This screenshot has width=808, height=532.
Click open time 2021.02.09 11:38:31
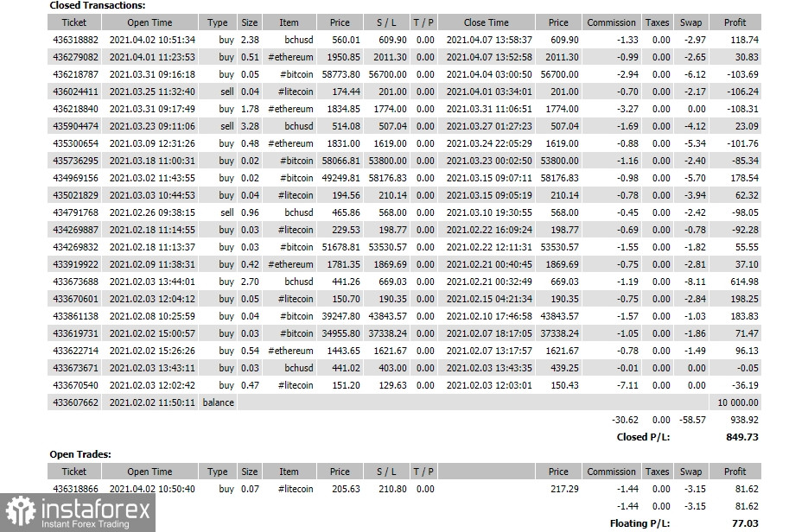[x=152, y=264]
